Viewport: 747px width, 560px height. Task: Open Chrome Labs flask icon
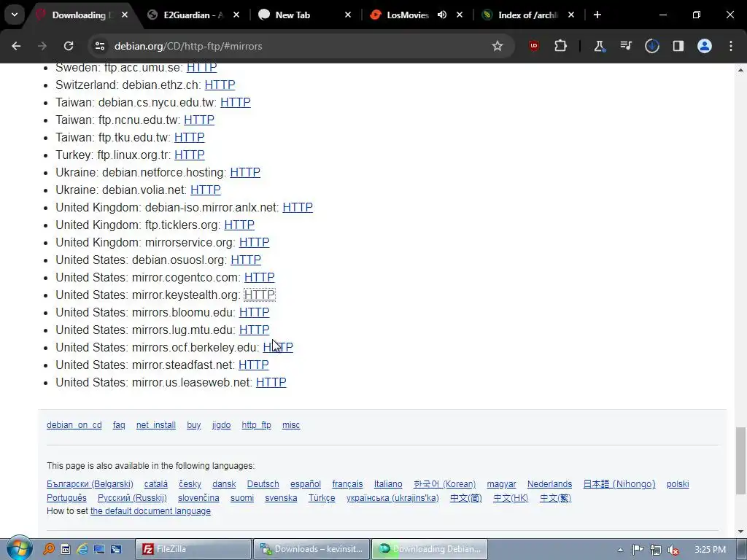[x=599, y=46]
